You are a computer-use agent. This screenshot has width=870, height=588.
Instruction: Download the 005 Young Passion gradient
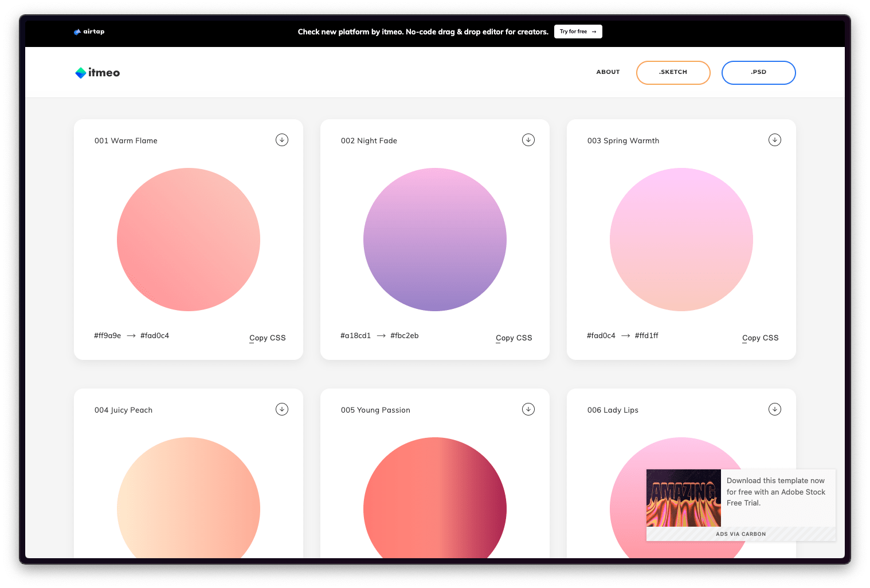tap(528, 409)
